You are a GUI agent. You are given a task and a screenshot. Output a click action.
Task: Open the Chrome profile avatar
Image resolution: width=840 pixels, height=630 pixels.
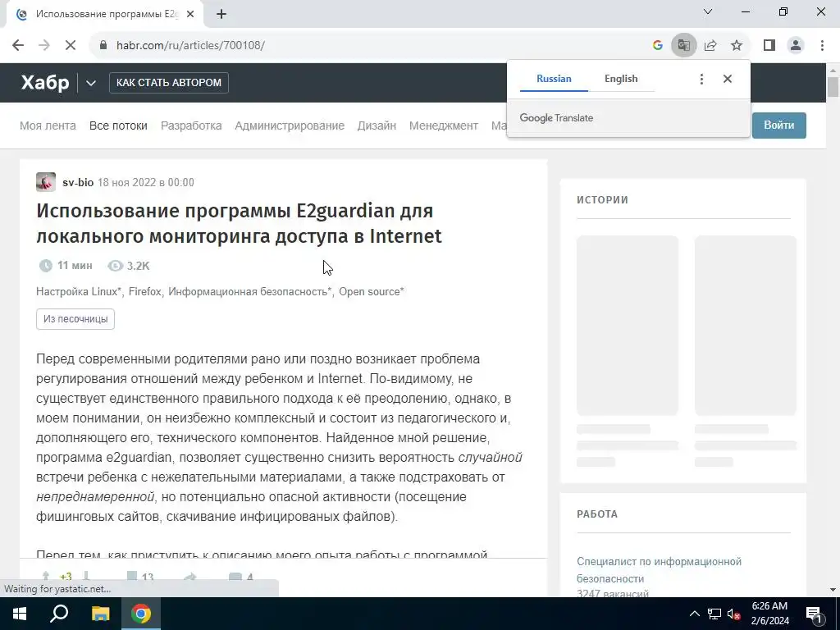pyautogui.click(x=796, y=46)
